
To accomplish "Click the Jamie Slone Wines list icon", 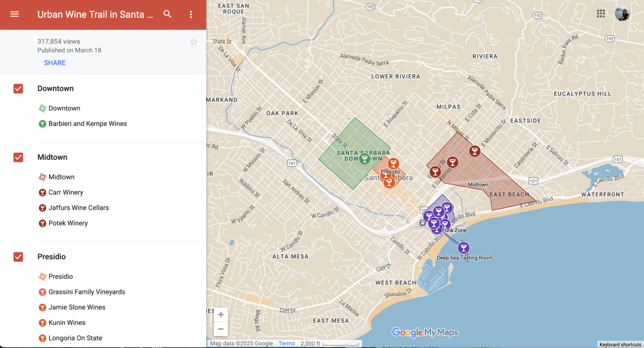I will 42,307.
